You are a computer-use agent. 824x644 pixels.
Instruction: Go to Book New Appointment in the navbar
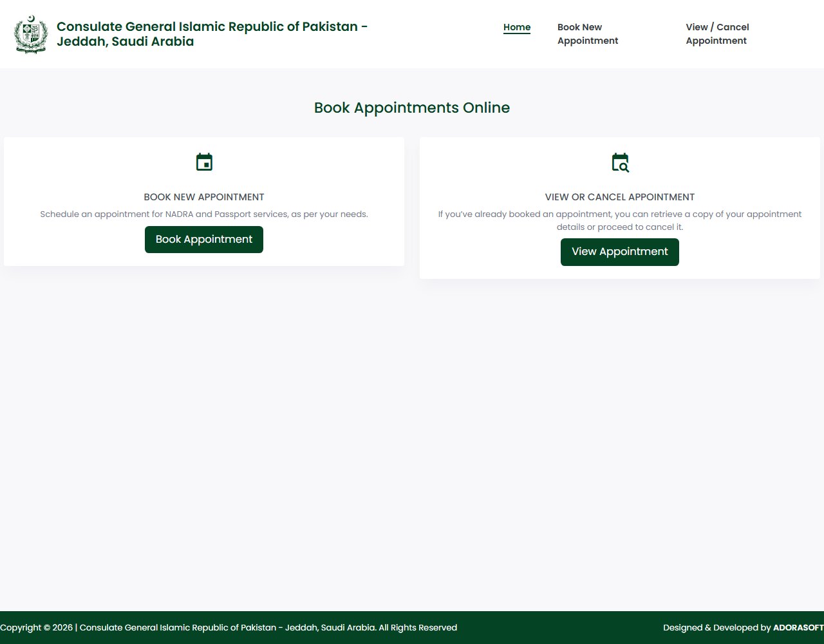click(x=588, y=34)
